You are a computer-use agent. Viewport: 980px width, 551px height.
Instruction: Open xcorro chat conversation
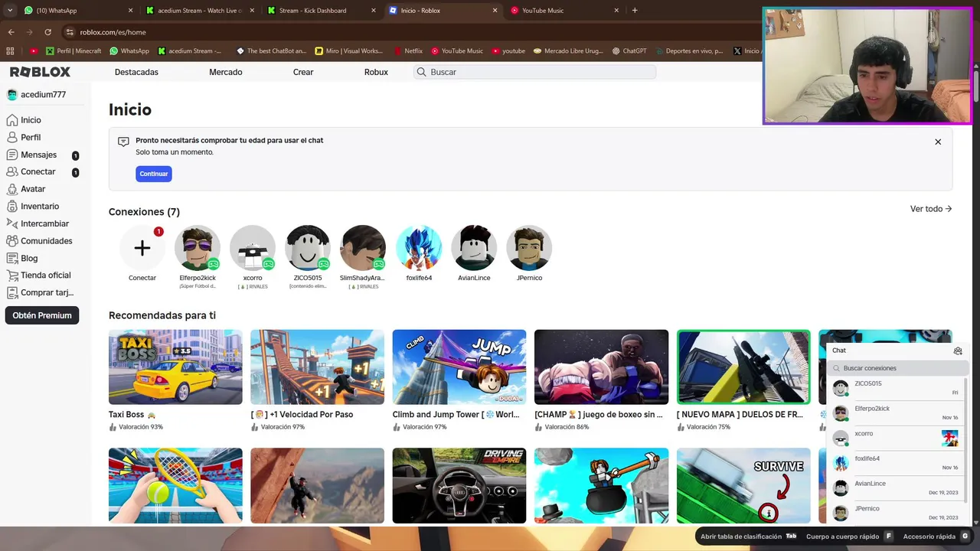coord(896,438)
